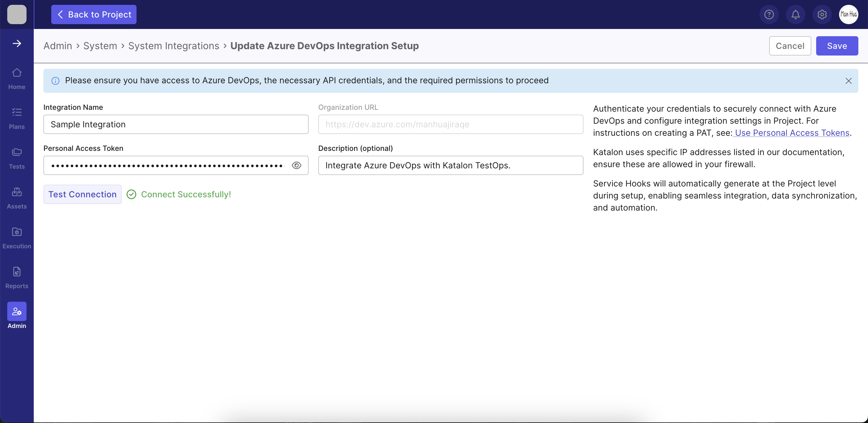Toggle Personal Access Token visibility

[297, 165]
